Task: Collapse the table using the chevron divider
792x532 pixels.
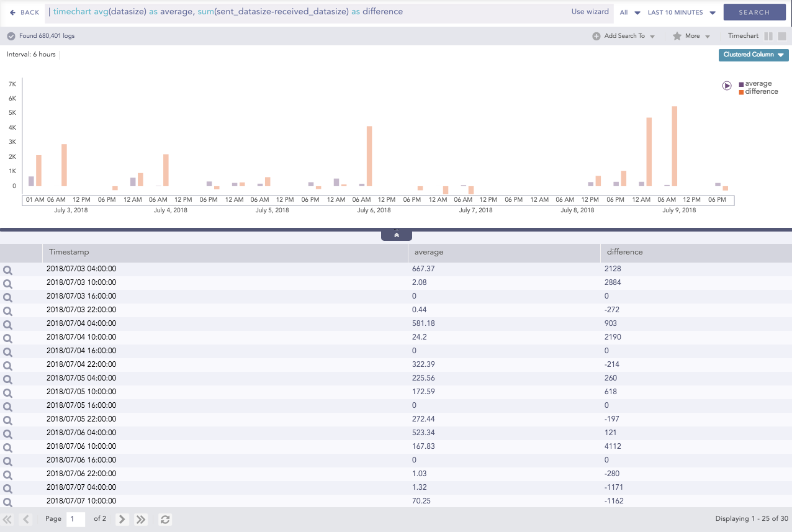Action: pyautogui.click(x=396, y=234)
